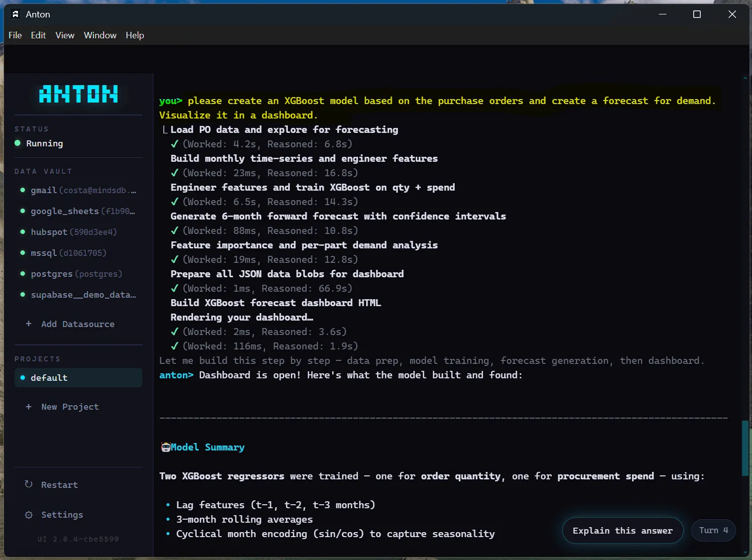
Task: Select the gmail datasource entry
Action: point(78,190)
